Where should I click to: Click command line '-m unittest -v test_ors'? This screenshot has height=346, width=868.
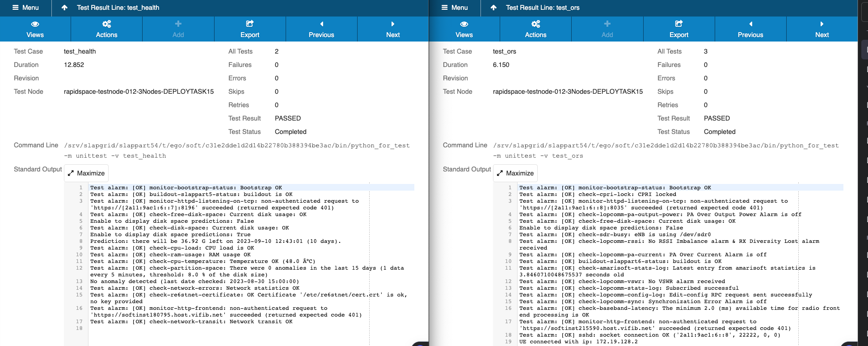click(x=538, y=156)
